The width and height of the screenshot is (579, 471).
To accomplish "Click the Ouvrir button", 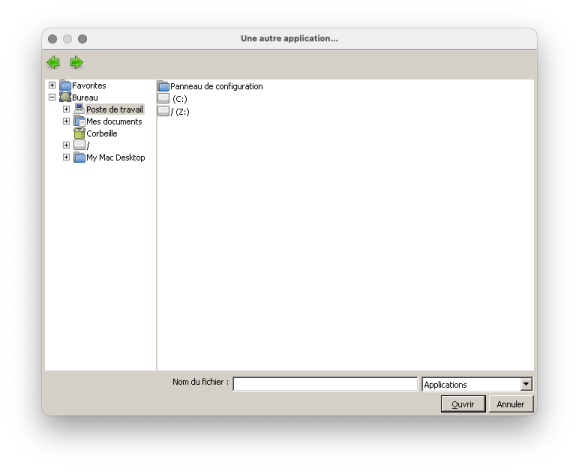I will (x=463, y=404).
